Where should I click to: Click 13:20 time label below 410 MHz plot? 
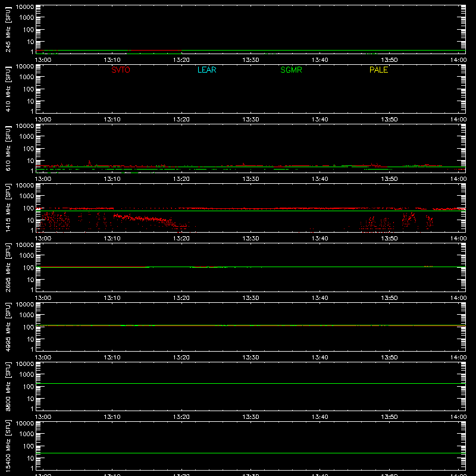(181, 120)
